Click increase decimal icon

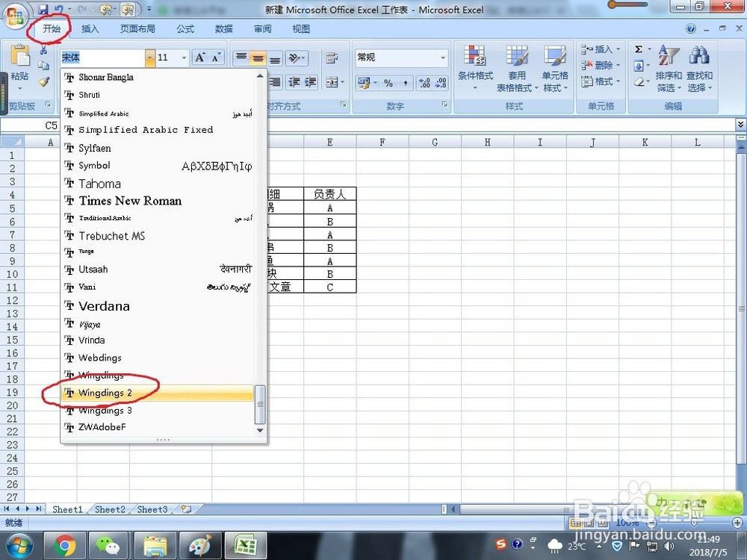point(424,83)
